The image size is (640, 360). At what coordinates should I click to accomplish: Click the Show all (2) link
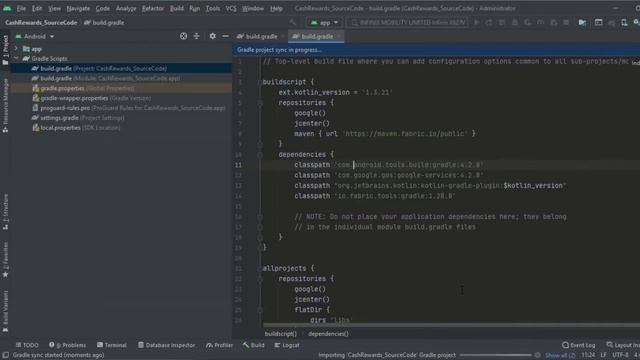click(x=560, y=355)
